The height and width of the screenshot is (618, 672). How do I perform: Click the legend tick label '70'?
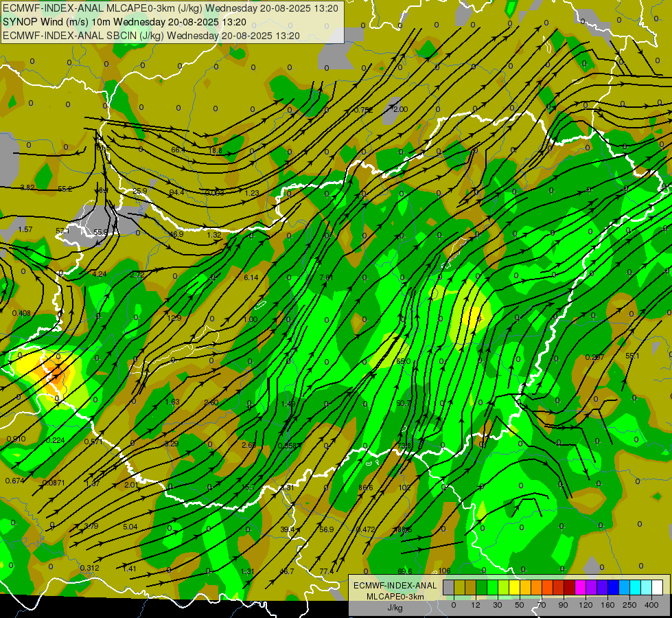pos(542,605)
